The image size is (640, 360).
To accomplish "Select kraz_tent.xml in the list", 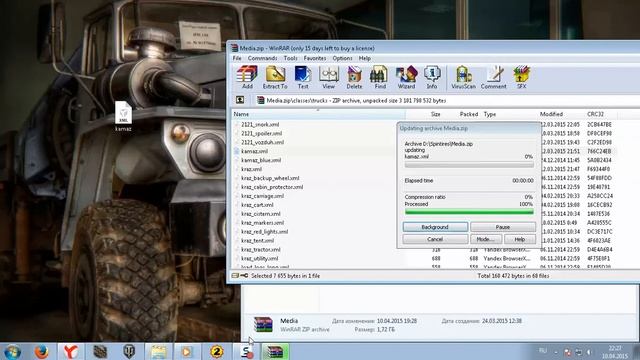I will (257, 240).
